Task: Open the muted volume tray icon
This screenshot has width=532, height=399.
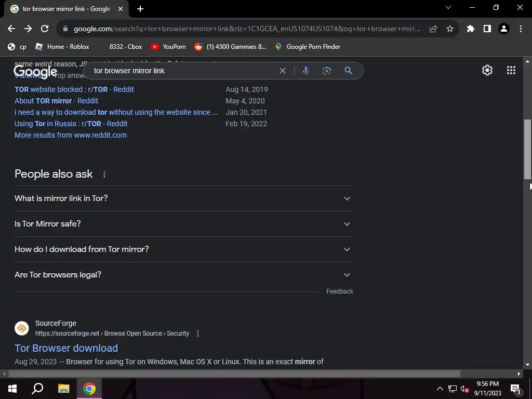Action: (464, 389)
